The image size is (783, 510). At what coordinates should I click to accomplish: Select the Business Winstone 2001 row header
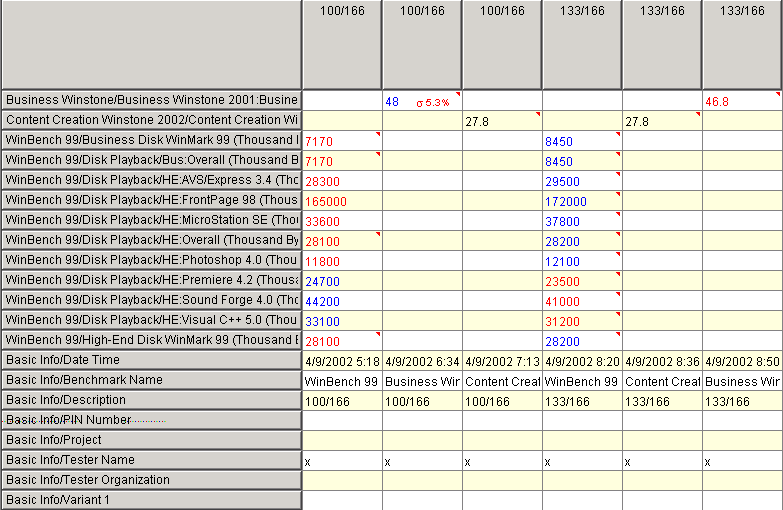coord(151,100)
